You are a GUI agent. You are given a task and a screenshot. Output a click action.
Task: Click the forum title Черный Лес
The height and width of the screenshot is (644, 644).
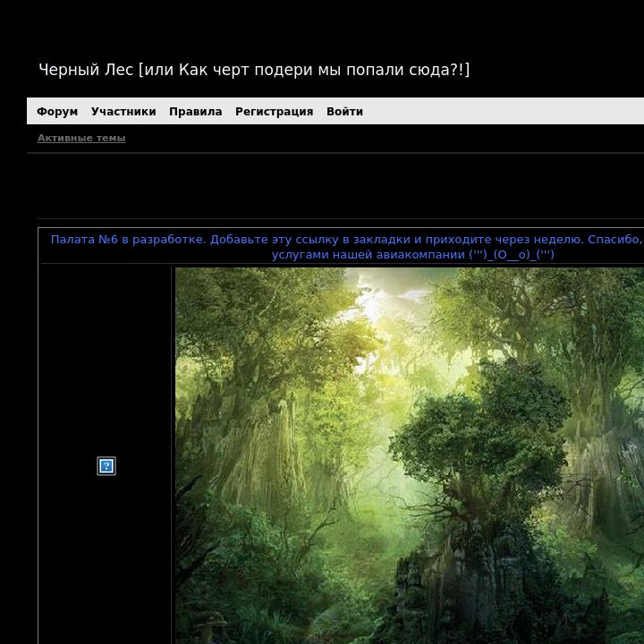[x=254, y=70]
